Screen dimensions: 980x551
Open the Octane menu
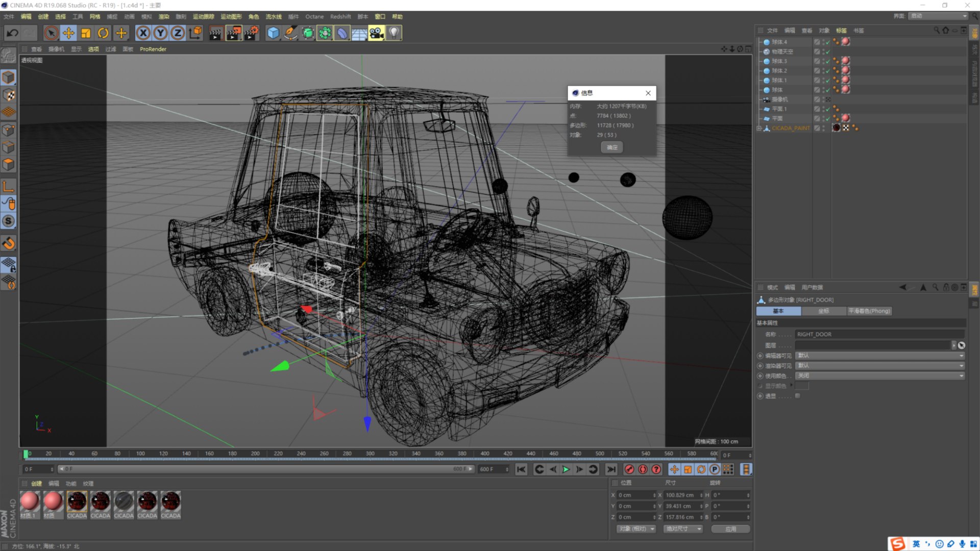click(x=314, y=17)
